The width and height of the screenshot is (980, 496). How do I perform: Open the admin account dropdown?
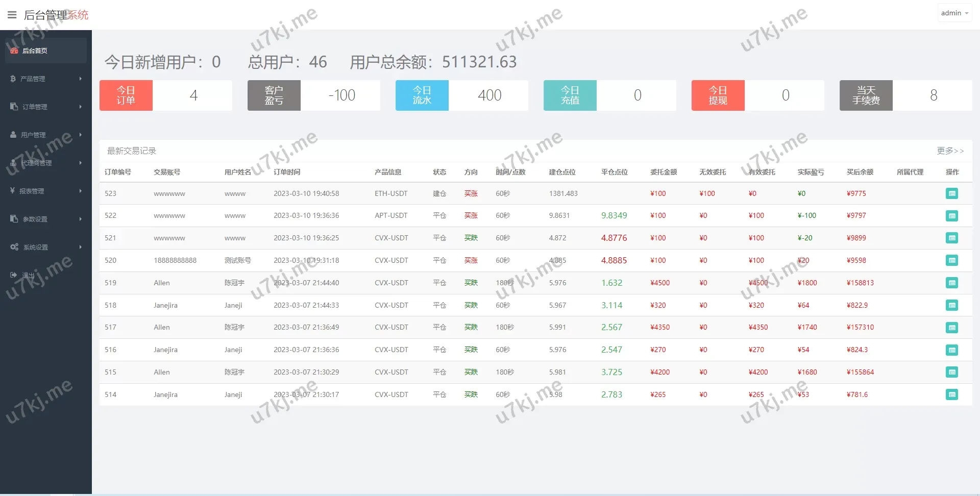pyautogui.click(x=954, y=13)
